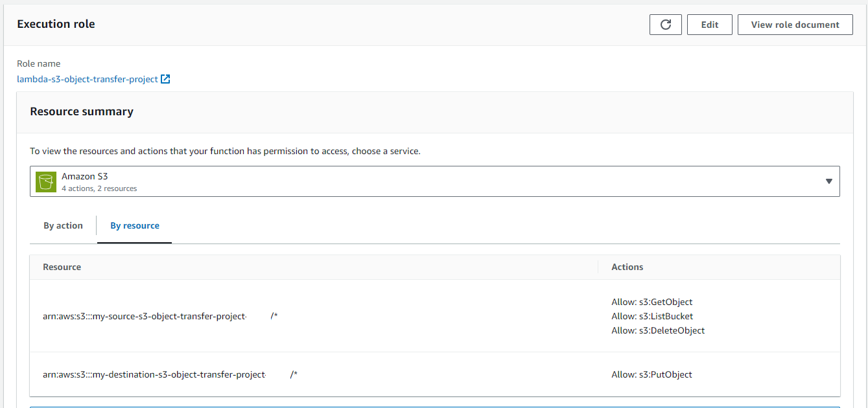Select the my-destination-s3-object-transfer-project ARN text
The height and width of the screenshot is (408, 868).
point(170,374)
